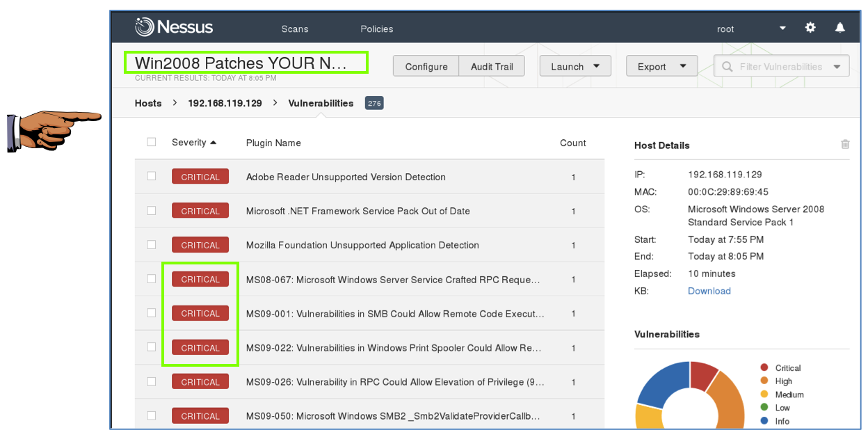Viewport: 868px width, 437px height.
Task: Click the trash icon in Host Details
Action: (x=845, y=144)
